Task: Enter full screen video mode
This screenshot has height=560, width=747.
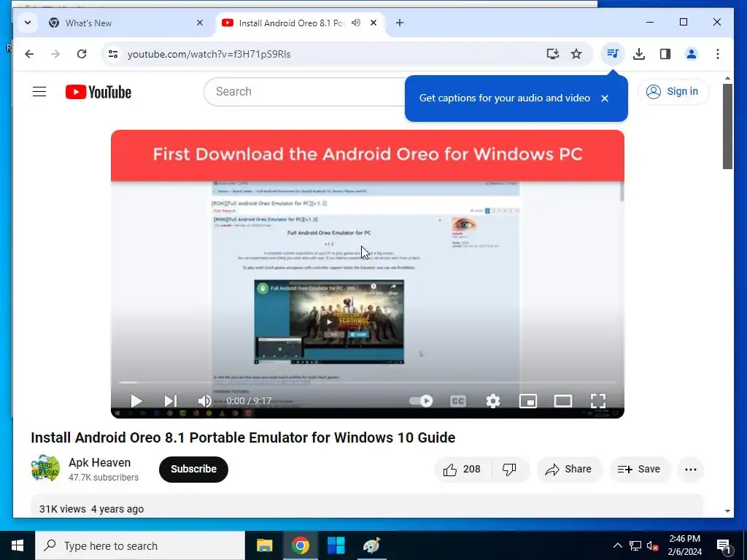Action: click(598, 401)
